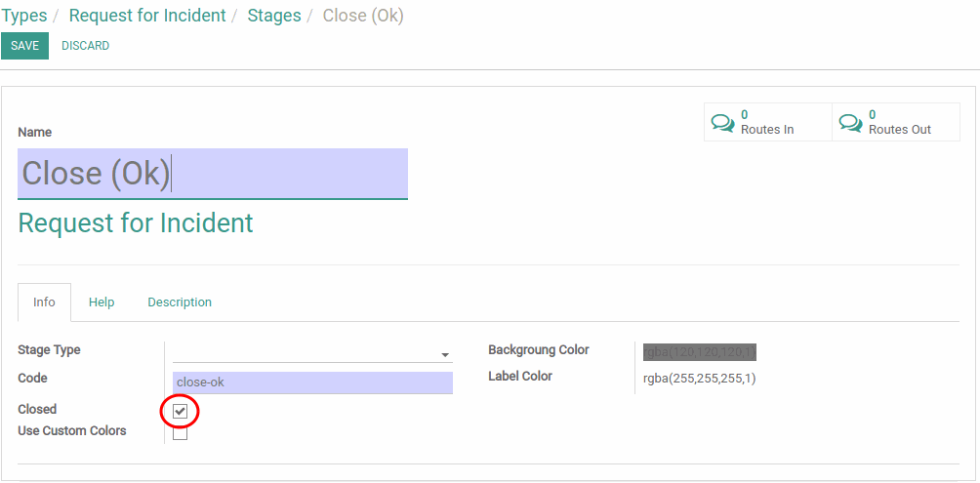Select the Info tab

[44, 302]
